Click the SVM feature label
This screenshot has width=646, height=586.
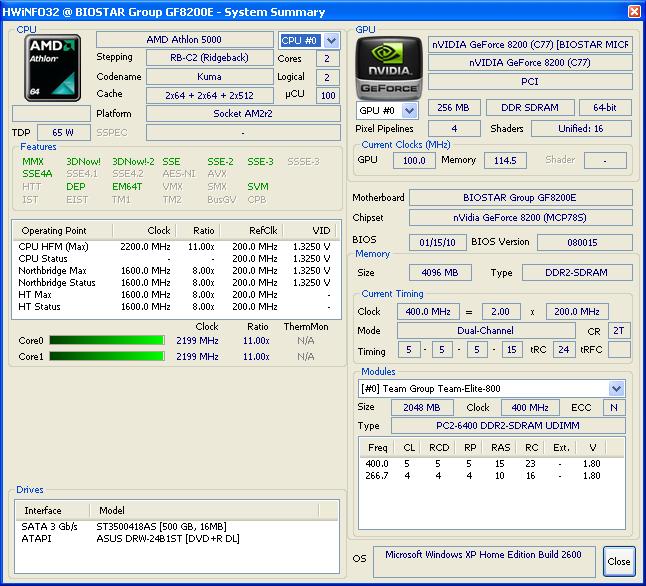click(258, 187)
